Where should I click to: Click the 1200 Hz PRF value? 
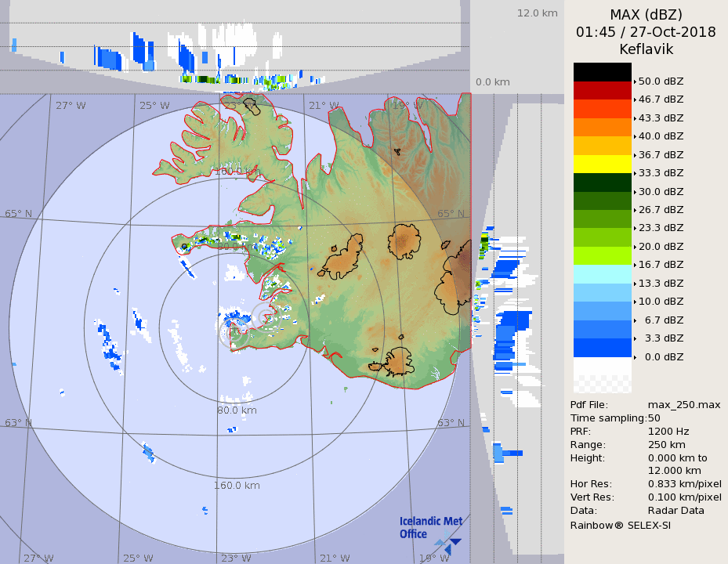click(x=668, y=431)
